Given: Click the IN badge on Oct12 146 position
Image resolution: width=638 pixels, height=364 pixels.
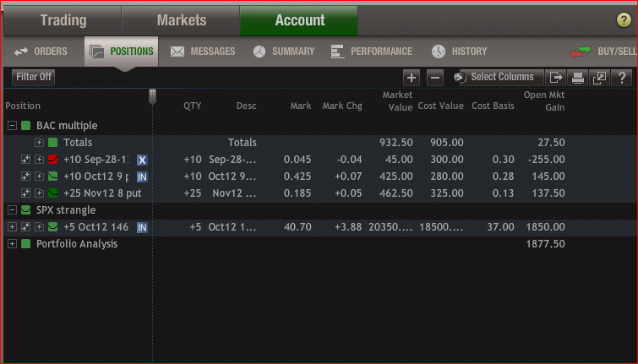Looking at the screenshot, I should tap(142, 227).
